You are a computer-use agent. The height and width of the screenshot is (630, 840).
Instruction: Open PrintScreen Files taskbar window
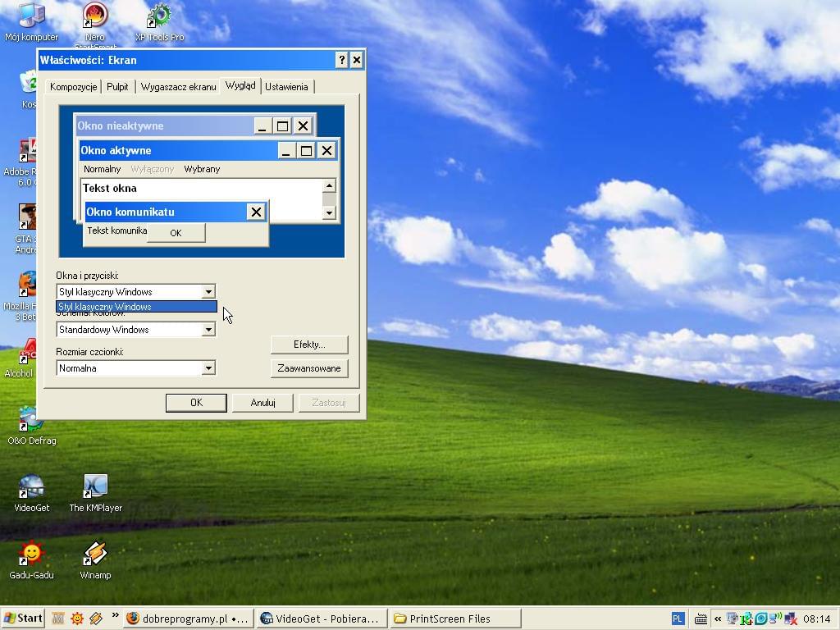[455, 619]
